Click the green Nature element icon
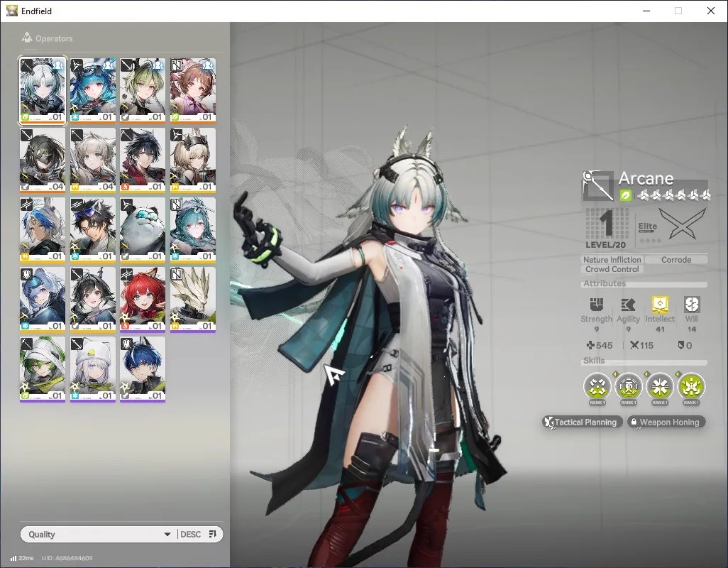Viewport: 728px width, 568px height. (x=625, y=195)
